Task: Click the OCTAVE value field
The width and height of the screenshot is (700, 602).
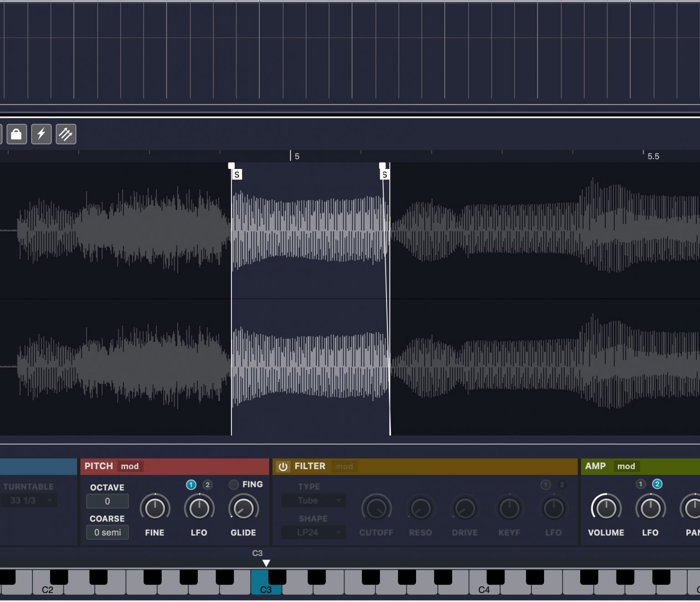Action: coord(107,501)
